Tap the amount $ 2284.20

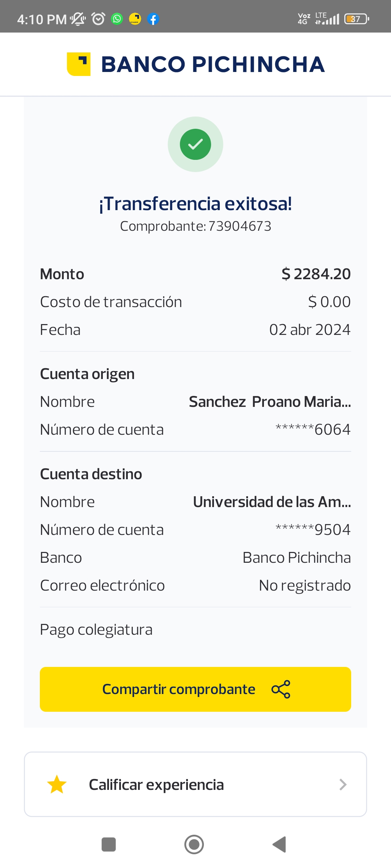316,274
